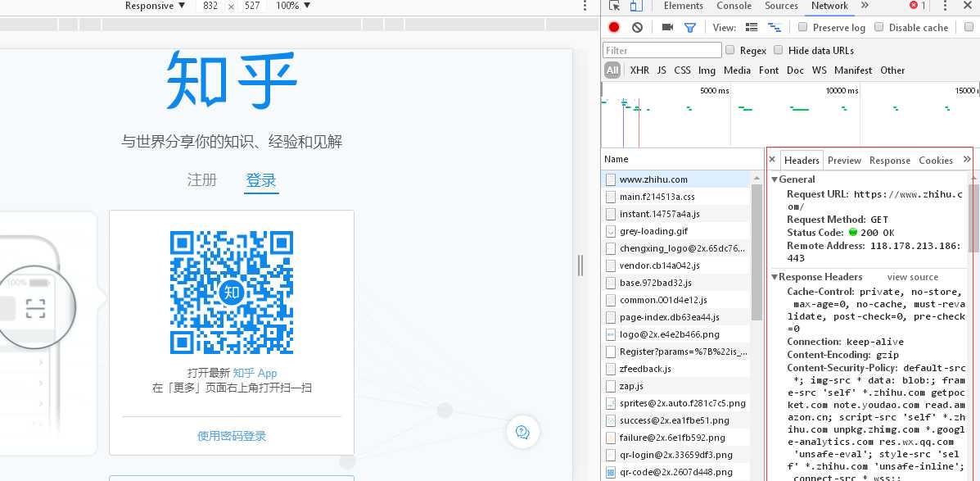The width and height of the screenshot is (980, 481).
Task: Tick the Regex filter checkbox
Action: (x=730, y=50)
